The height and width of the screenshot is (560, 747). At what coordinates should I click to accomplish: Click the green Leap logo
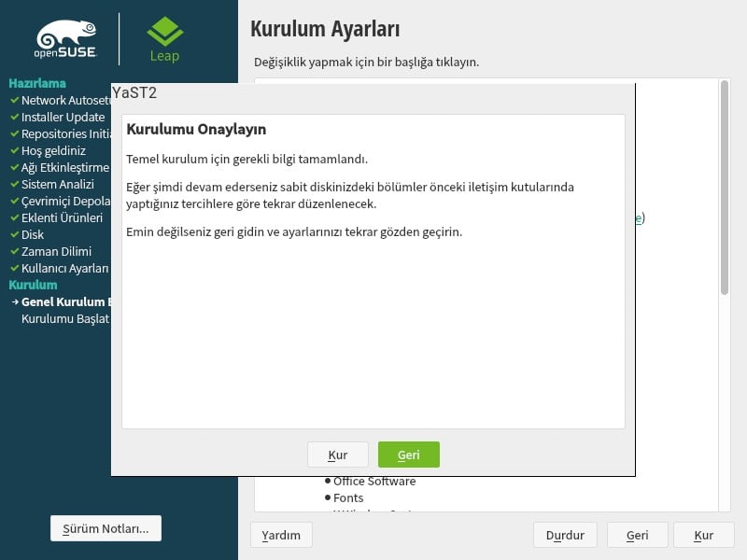click(x=165, y=39)
